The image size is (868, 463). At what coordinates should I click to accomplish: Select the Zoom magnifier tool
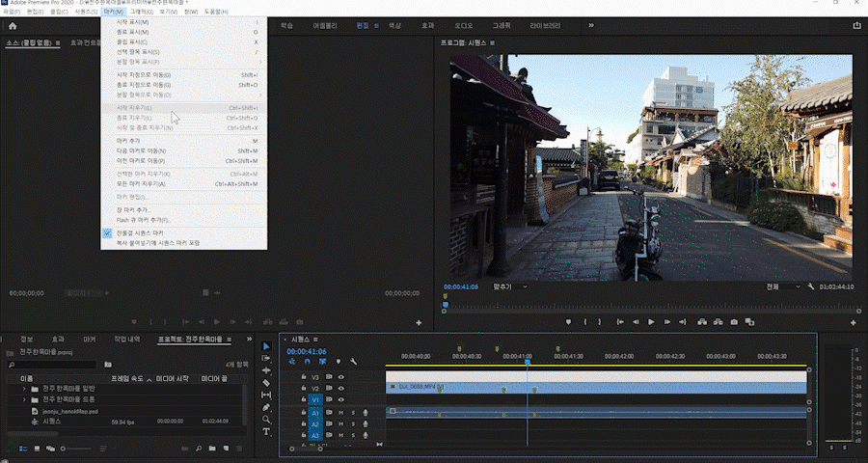pos(267,420)
